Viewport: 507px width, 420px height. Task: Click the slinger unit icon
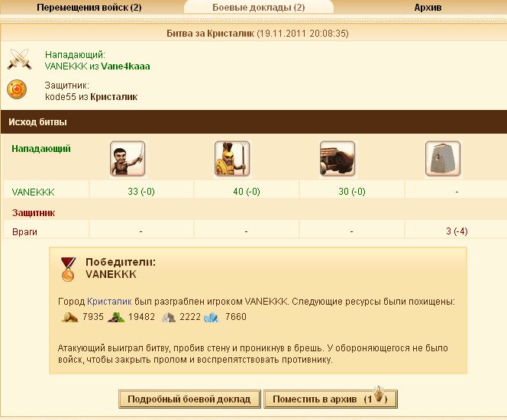(128, 159)
